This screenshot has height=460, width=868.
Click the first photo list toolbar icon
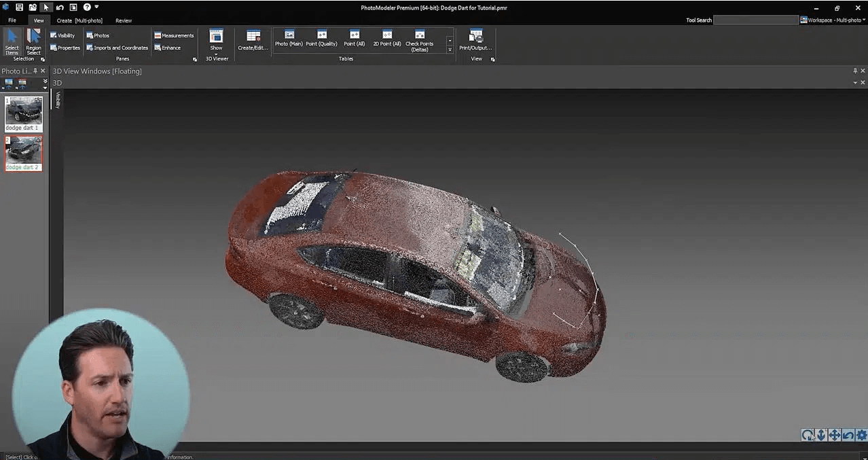pos(9,83)
